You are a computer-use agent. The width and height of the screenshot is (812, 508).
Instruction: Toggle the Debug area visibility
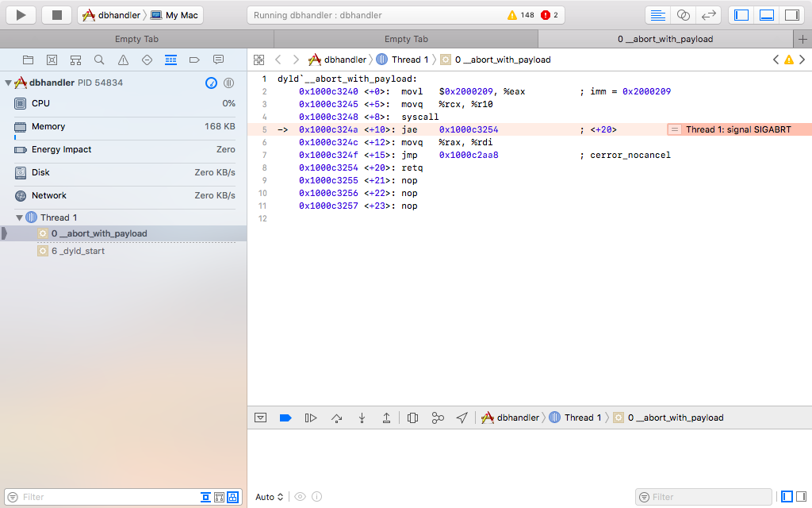(x=766, y=15)
